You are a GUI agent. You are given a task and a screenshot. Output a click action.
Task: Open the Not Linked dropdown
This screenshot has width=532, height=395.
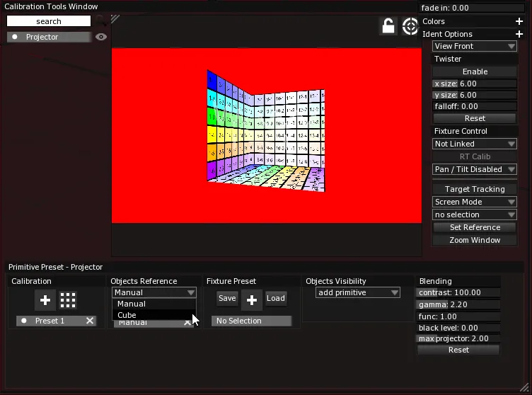(474, 144)
